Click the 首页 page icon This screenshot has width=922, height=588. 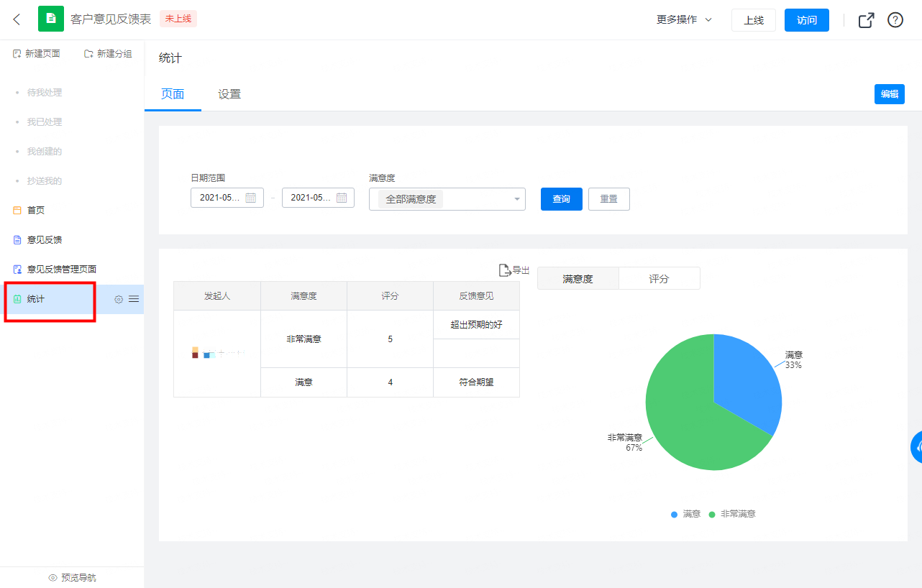17,211
